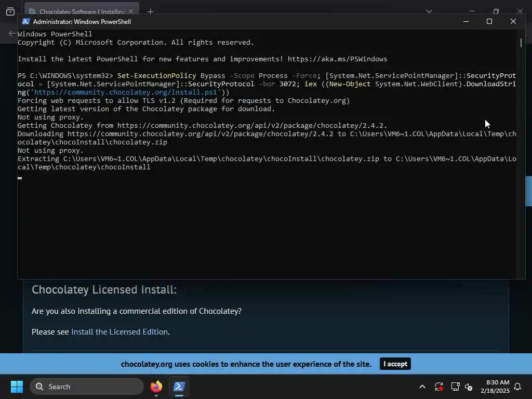Viewport: 532px width, 399px height.
Task: Click the PowerShell icon in title bar
Action: tap(26, 22)
